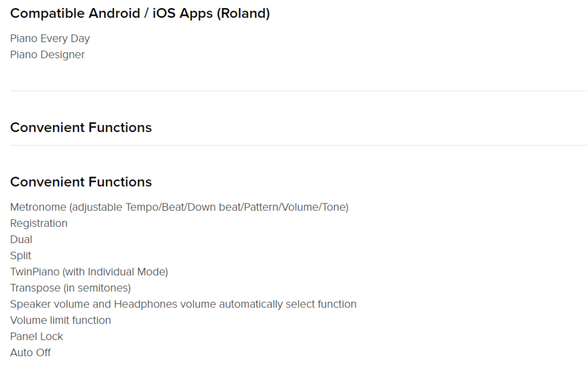Screen dimensions: 588x374
Task: Click the Dual function entry
Action: click(x=21, y=240)
